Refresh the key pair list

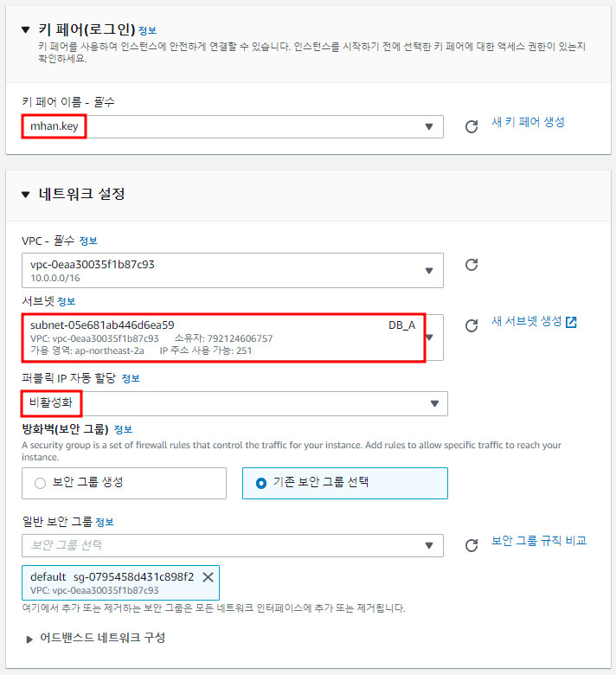(x=472, y=126)
